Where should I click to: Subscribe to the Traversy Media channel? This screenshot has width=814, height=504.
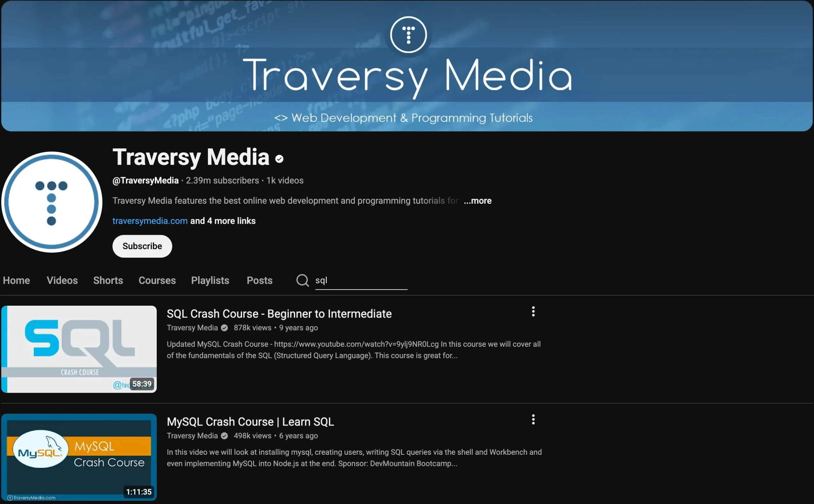coord(142,246)
